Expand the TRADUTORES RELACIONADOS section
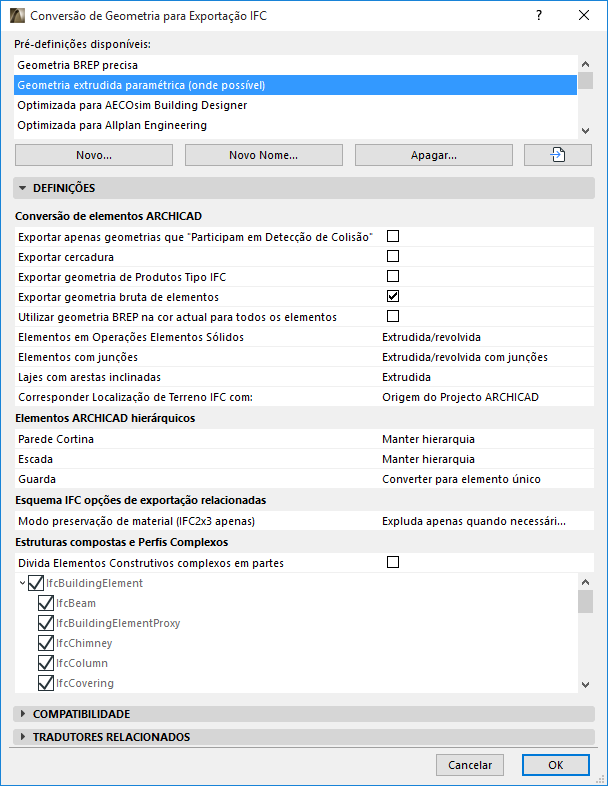 22,737
